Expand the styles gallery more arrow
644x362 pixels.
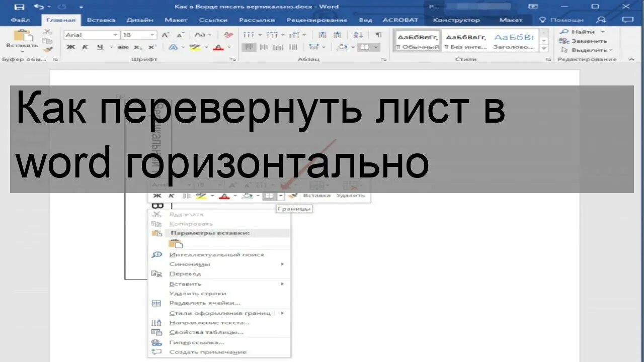tap(544, 48)
